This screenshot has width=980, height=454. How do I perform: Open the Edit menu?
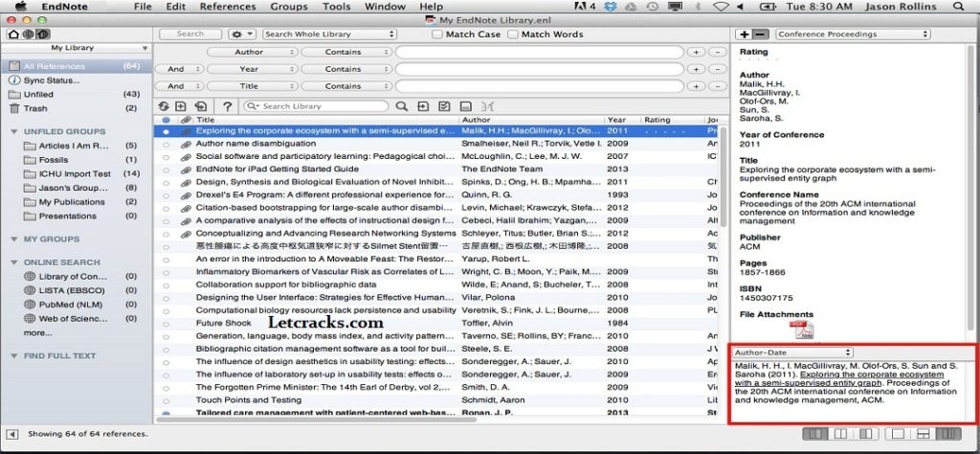pos(176,7)
